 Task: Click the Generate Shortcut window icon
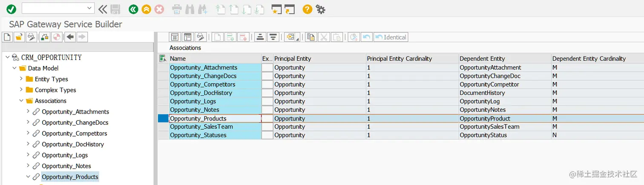290,9
